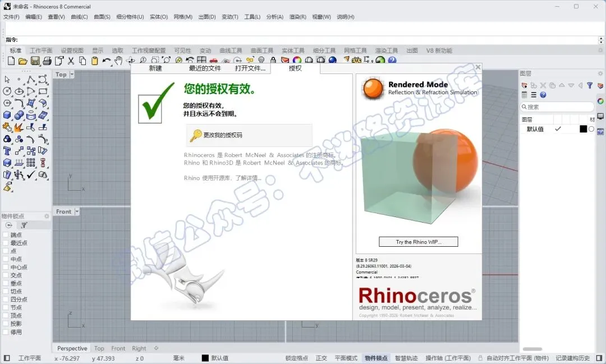Select the Ellipse tool

[19, 91]
